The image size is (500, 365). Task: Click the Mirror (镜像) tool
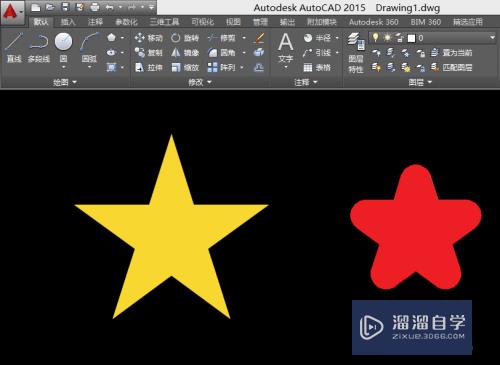[185, 53]
